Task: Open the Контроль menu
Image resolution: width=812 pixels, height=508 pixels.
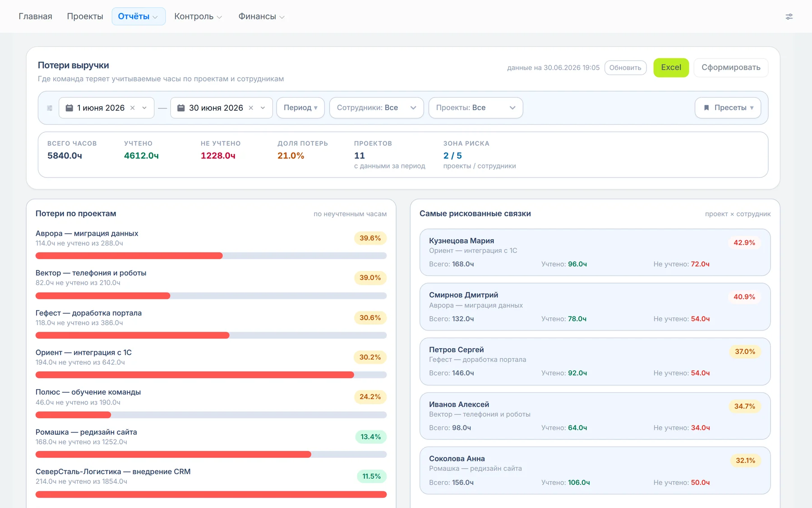Action: coord(198,16)
